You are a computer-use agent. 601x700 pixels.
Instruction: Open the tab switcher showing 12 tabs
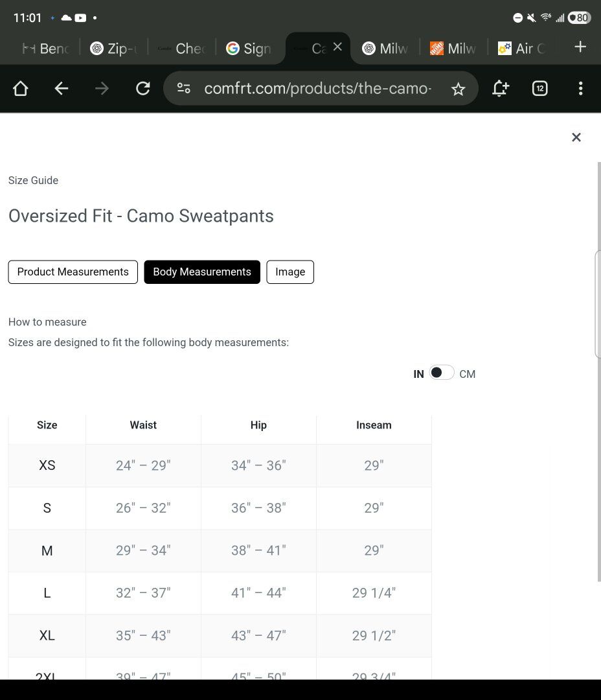(x=539, y=89)
